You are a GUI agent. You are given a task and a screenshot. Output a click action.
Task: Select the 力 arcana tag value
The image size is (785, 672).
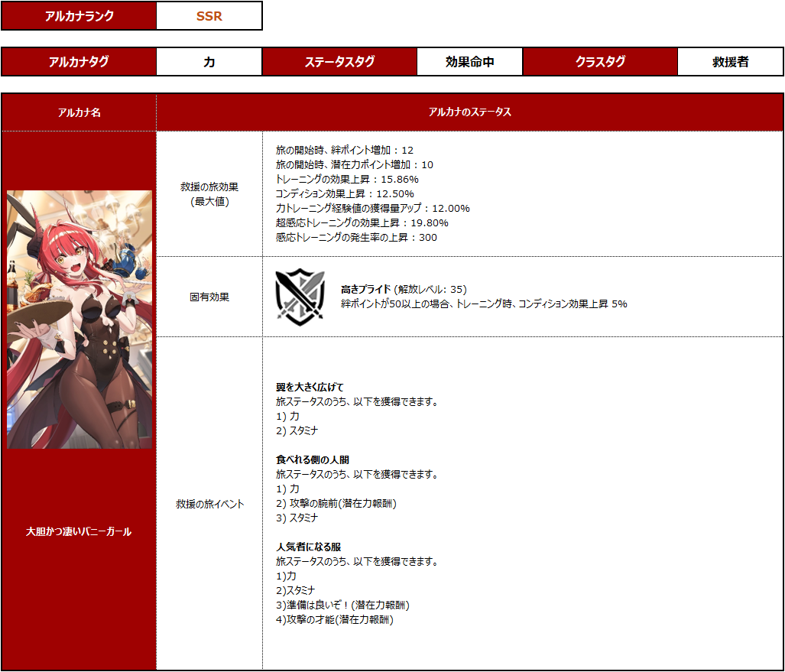point(209,62)
